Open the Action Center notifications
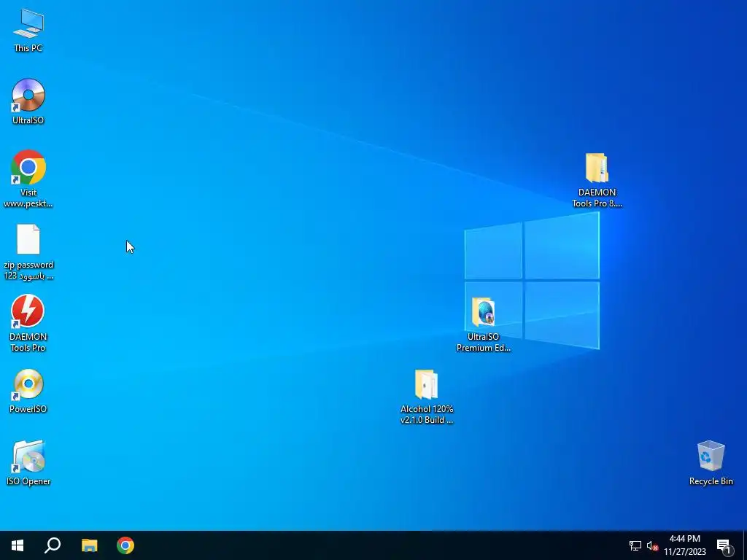The width and height of the screenshot is (747, 560). [x=724, y=545]
